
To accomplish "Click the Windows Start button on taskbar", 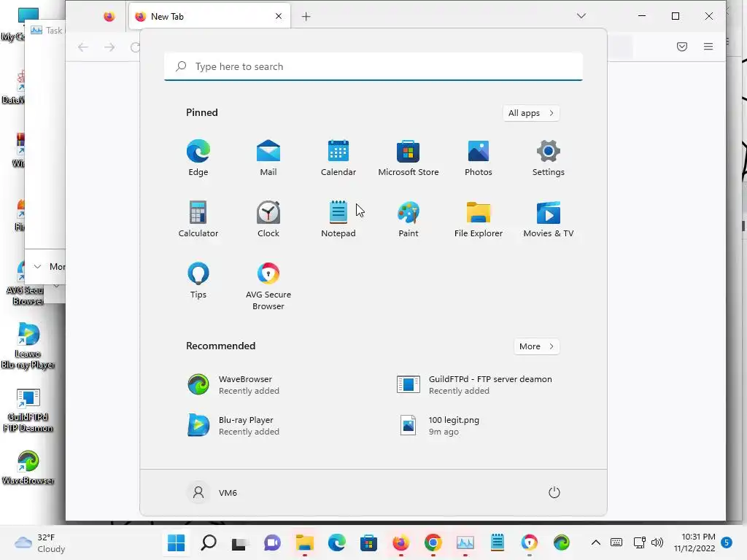I will 177,542.
